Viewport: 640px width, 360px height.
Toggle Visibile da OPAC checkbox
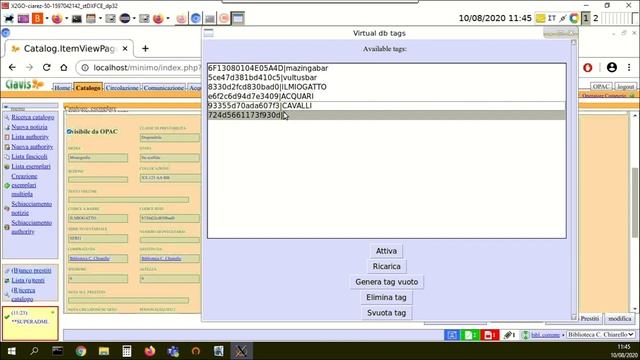click(x=69, y=131)
